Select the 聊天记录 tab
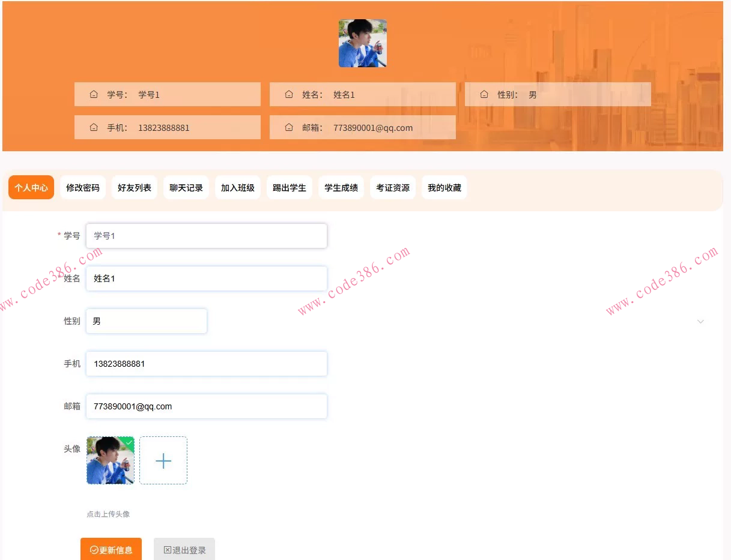This screenshot has height=560, width=731. (x=186, y=187)
